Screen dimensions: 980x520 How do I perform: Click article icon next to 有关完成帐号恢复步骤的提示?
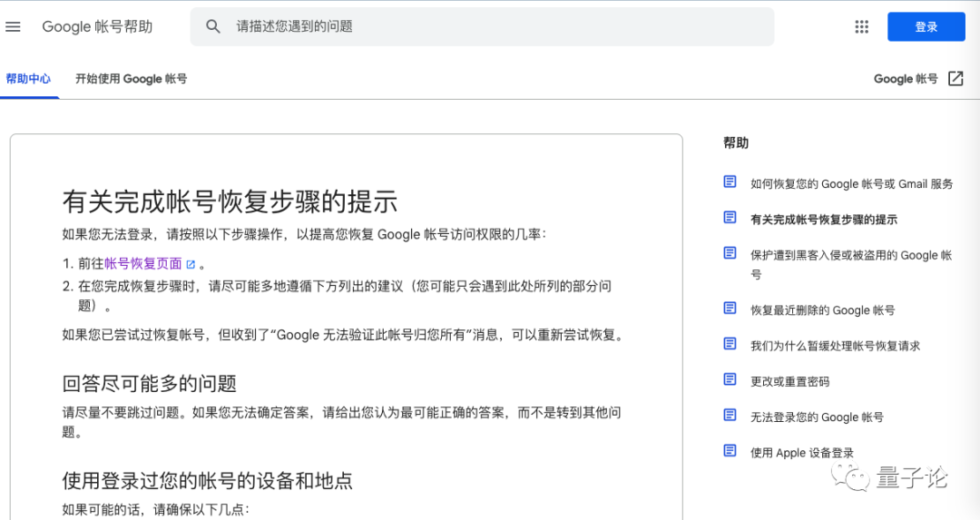pyautogui.click(x=730, y=218)
